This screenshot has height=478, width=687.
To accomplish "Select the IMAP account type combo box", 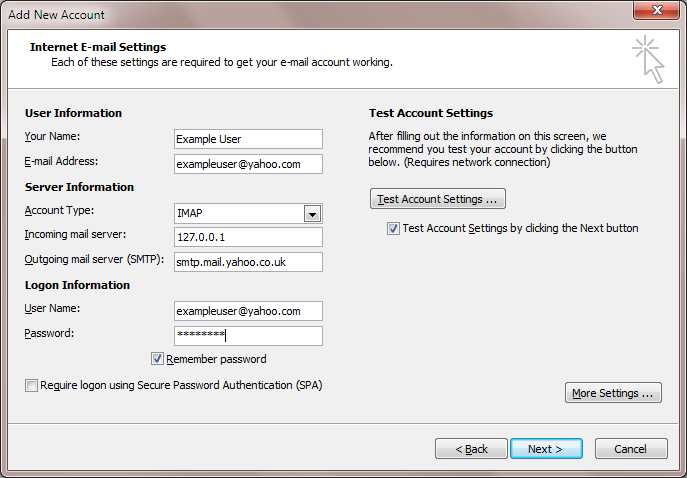I will 248,214.
